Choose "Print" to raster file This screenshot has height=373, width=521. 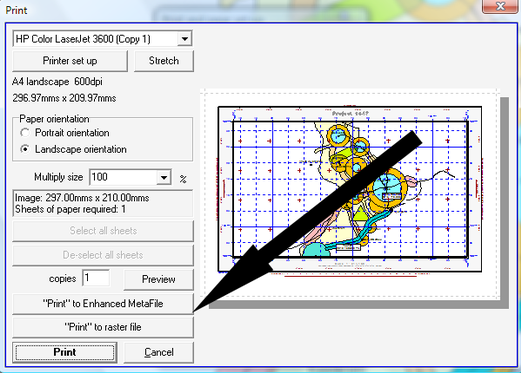tap(103, 327)
